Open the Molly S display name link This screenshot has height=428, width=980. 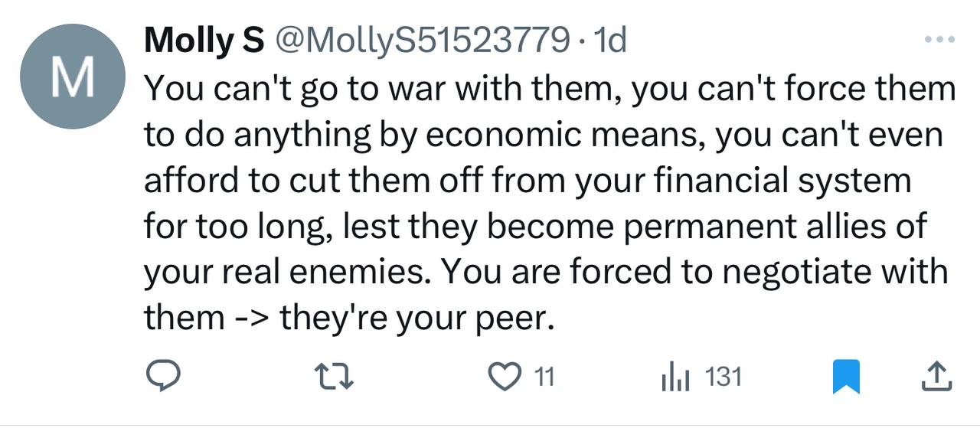tap(204, 40)
